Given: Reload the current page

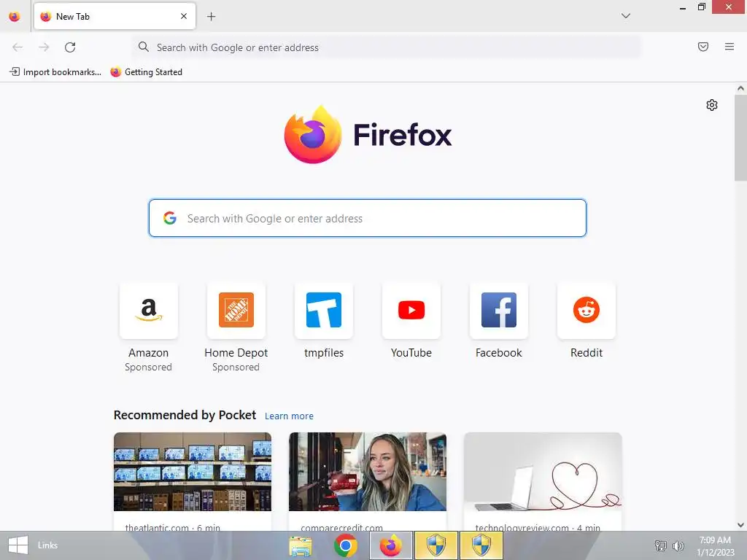Looking at the screenshot, I should [x=70, y=47].
